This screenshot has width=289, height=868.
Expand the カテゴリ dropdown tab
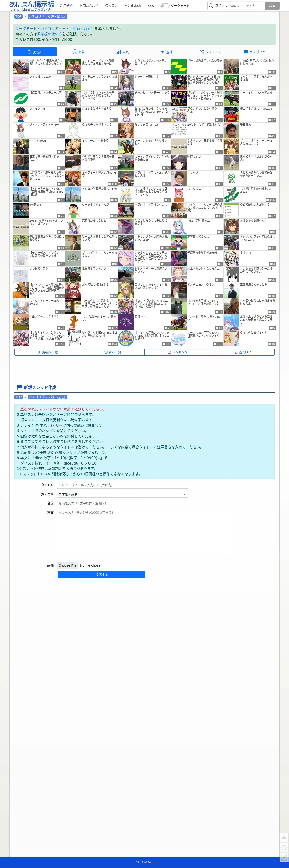coord(254,52)
